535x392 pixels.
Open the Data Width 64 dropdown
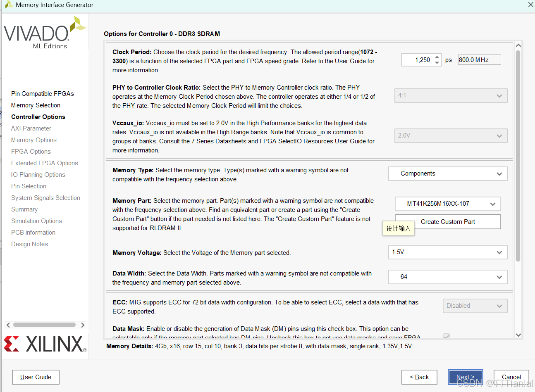point(448,277)
